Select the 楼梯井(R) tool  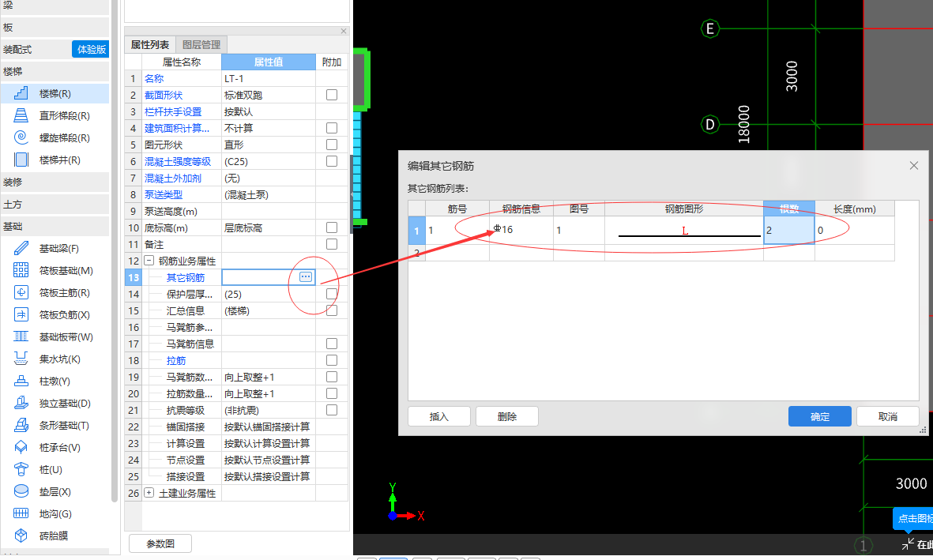coord(55,160)
